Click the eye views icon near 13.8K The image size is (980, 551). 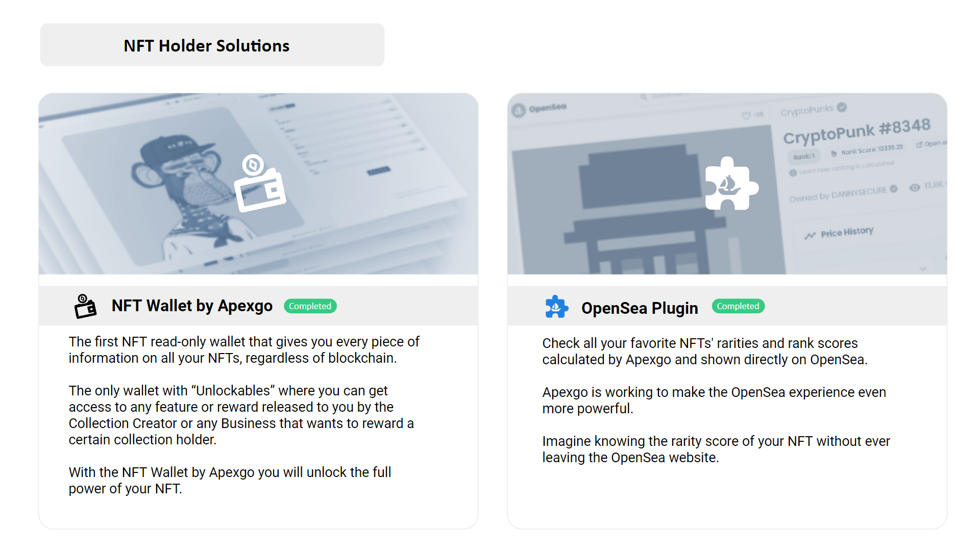click(915, 187)
